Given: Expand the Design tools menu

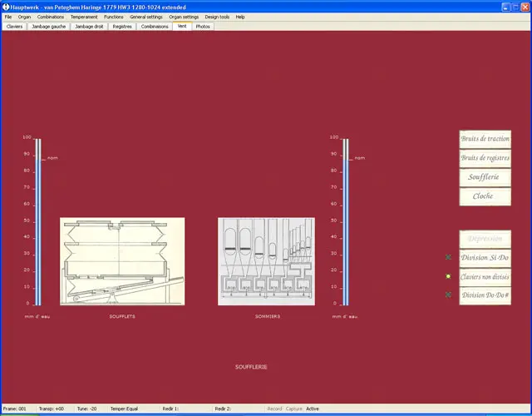Looking at the screenshot, I should (217, 17).
